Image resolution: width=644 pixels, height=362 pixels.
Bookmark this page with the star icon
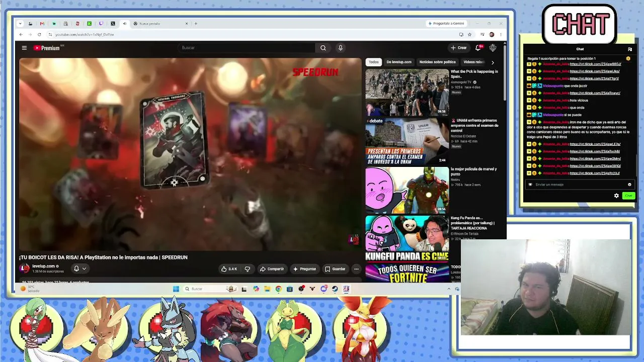[469, 35]
